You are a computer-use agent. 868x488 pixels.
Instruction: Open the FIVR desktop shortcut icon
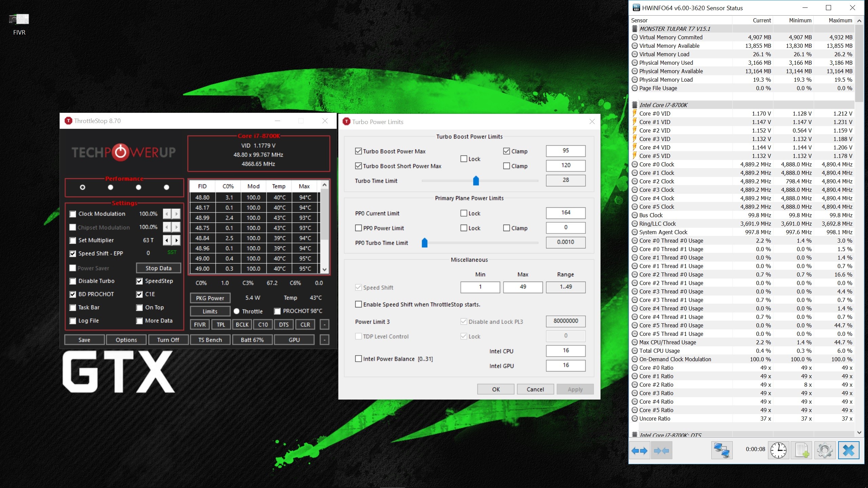pos(19,20)
